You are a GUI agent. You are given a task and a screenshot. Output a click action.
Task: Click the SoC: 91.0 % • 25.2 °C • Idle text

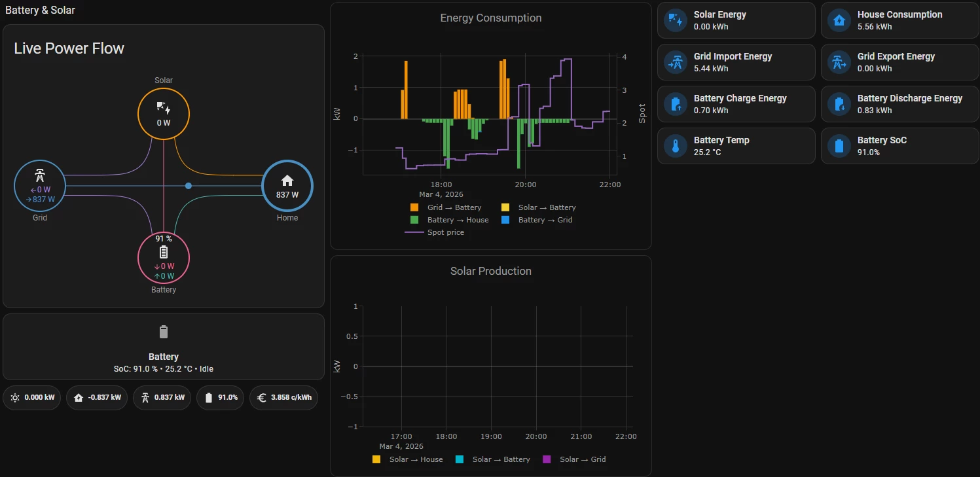tap(164, 369)
